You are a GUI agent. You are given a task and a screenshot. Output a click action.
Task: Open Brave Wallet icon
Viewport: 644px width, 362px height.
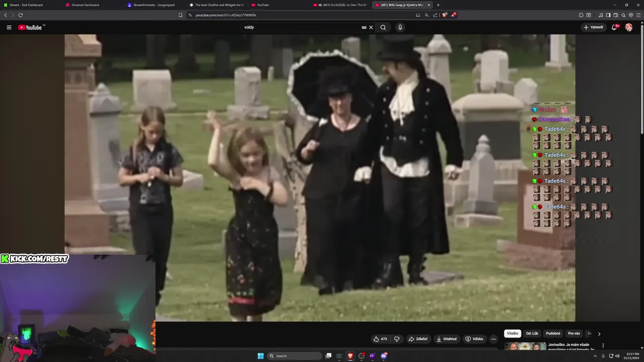pos(616,15)
